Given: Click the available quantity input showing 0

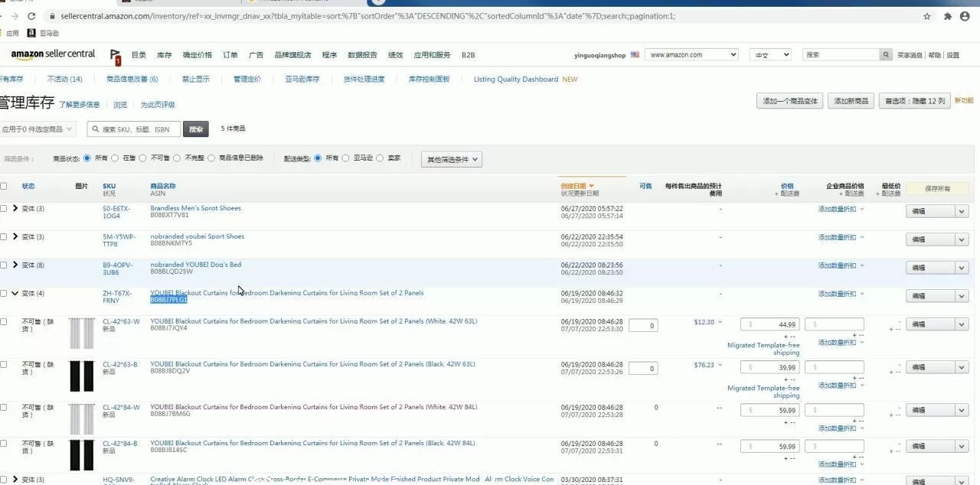Looking at the screenshot, I should [x=642, y=324].
